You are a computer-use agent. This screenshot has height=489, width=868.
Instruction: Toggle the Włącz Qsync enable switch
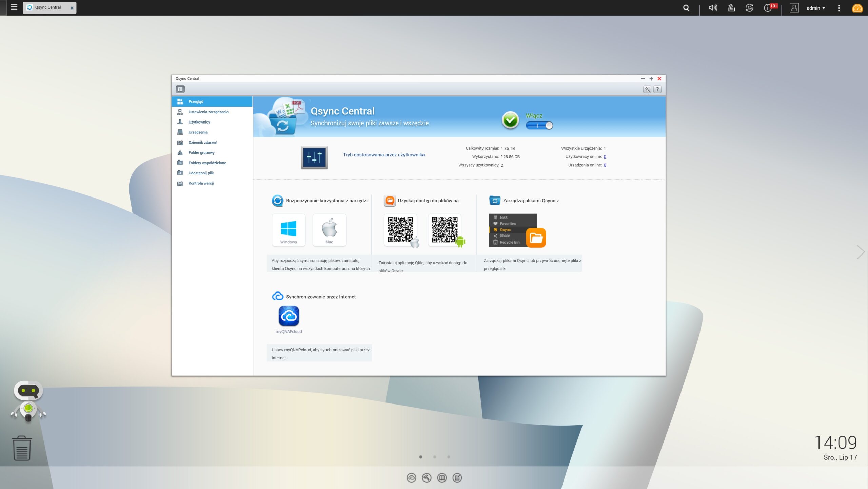[539, 125]
